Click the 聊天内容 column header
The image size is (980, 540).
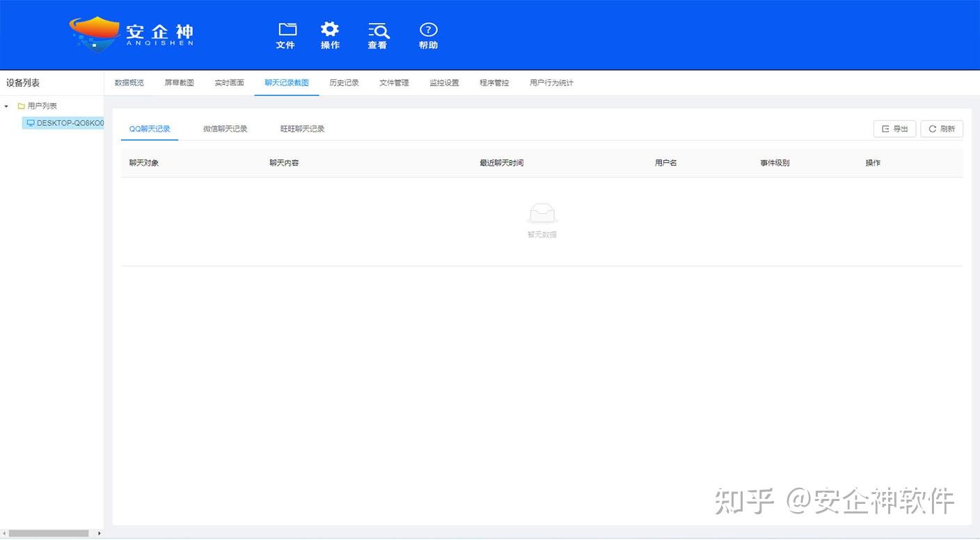click(x=284, y=163)
